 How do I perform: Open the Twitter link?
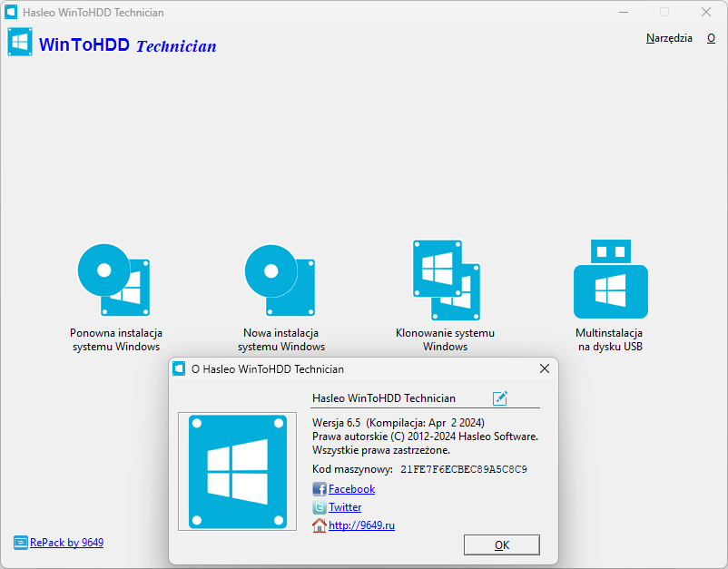coord(345,506)
